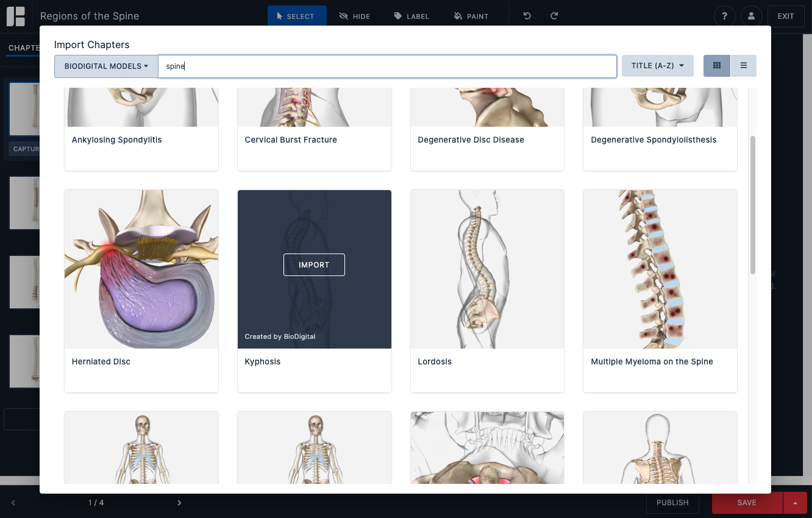Select the Multiple Myeloma on the Spine thumbnail
The height and width of the screenshot is (518, 812).
pyautogui.click(x=660, y=269)
